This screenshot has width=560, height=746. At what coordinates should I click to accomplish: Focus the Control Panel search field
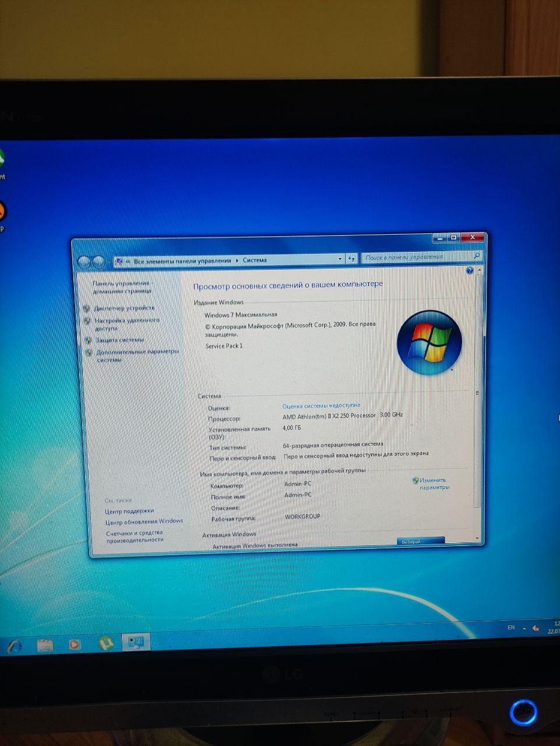[422, 256]
